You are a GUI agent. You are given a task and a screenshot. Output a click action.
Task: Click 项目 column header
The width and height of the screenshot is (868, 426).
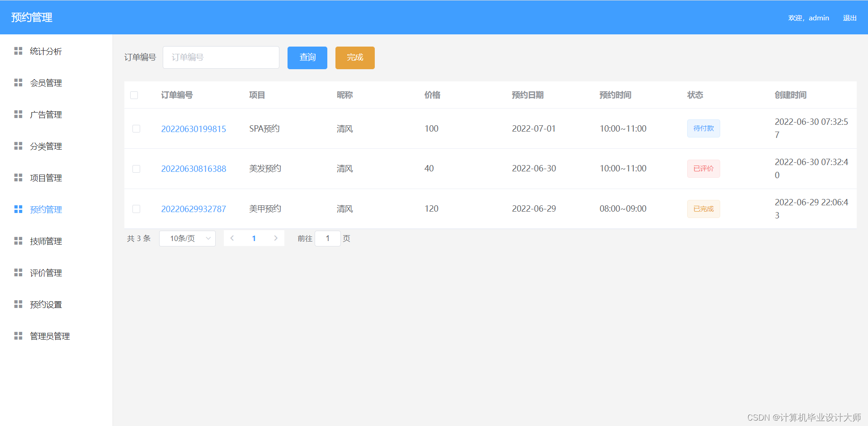pyautogui.click(x=257, y=95)
